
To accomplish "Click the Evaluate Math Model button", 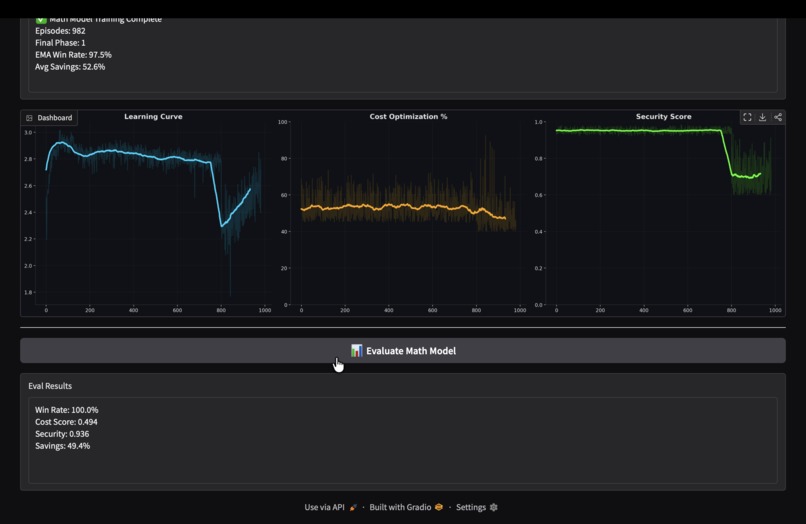I will pos(402,351).
